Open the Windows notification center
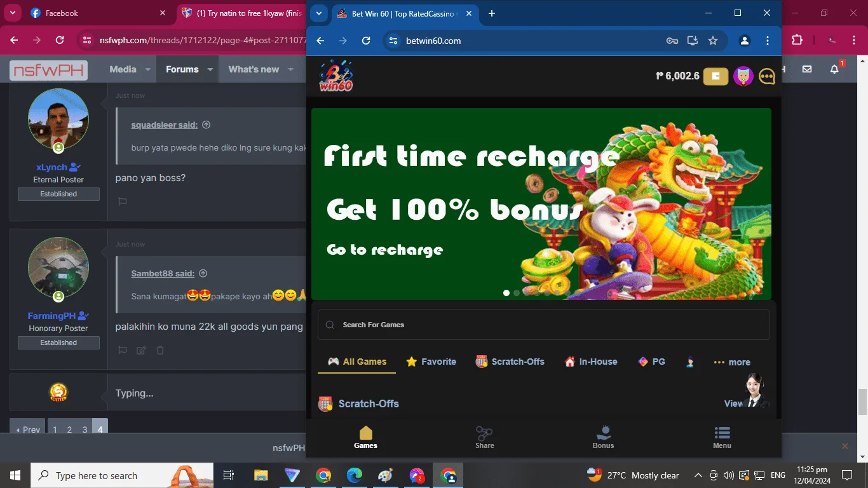868x488 pixels. tap(846, 475)
